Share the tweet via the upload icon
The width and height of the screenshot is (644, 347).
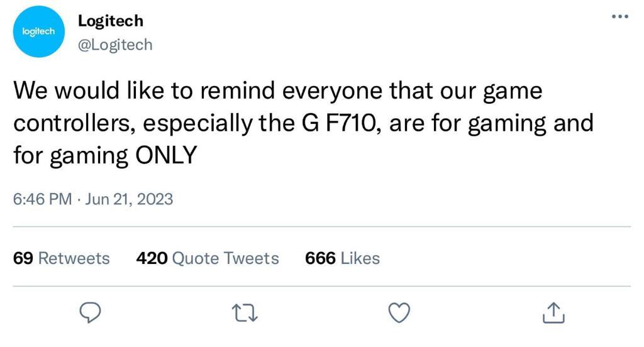point(552,312)
